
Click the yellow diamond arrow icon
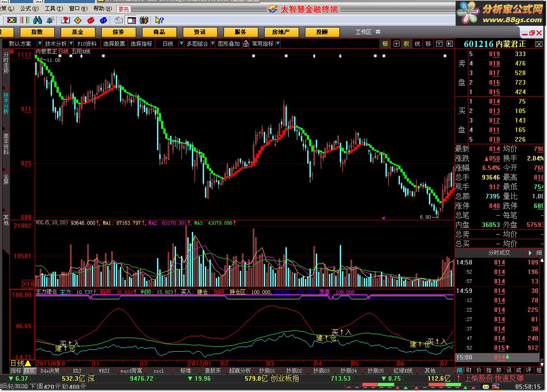point(78,20)
